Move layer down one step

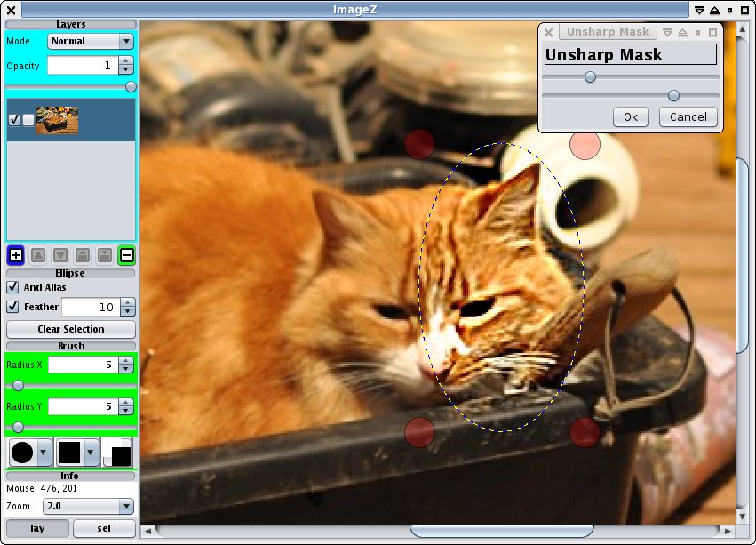(60, 255)
